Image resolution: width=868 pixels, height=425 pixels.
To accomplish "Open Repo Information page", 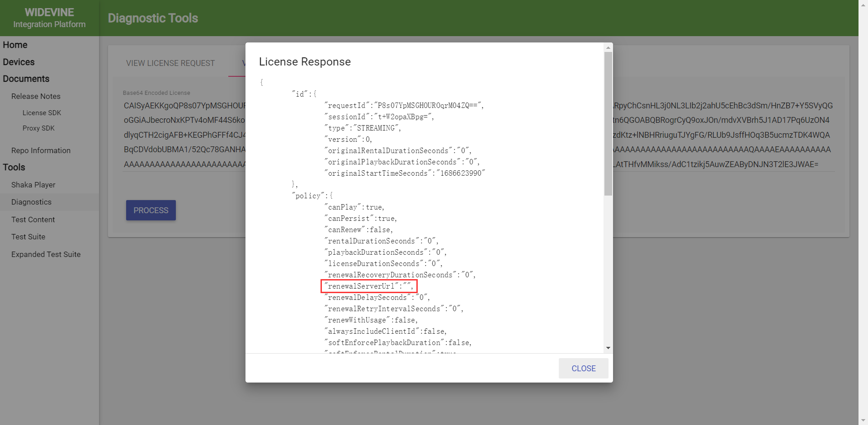I will tap(41, 150).
